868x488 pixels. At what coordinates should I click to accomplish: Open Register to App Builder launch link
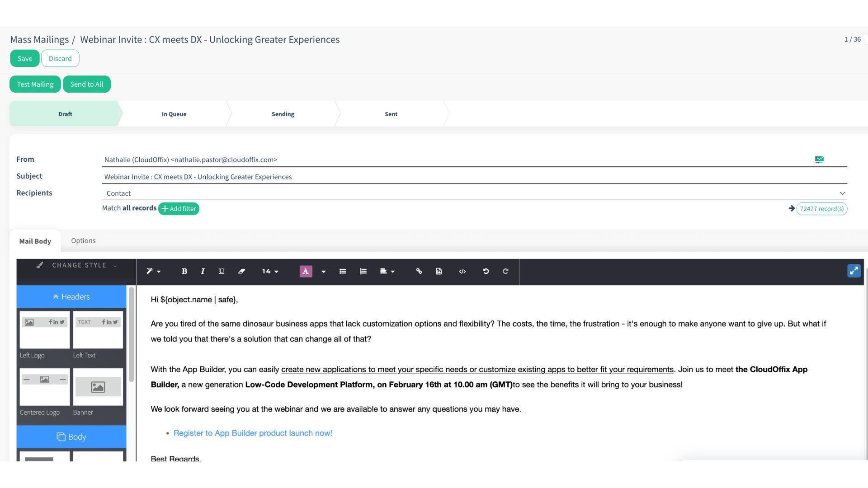[253, 433]
